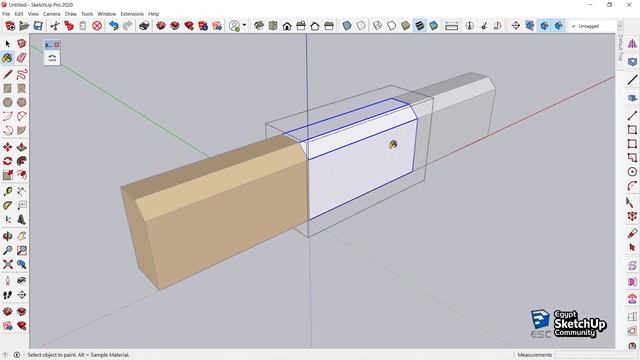Open the Extensions menu
The width and height of the screenshot is (640, 360).
132,14
